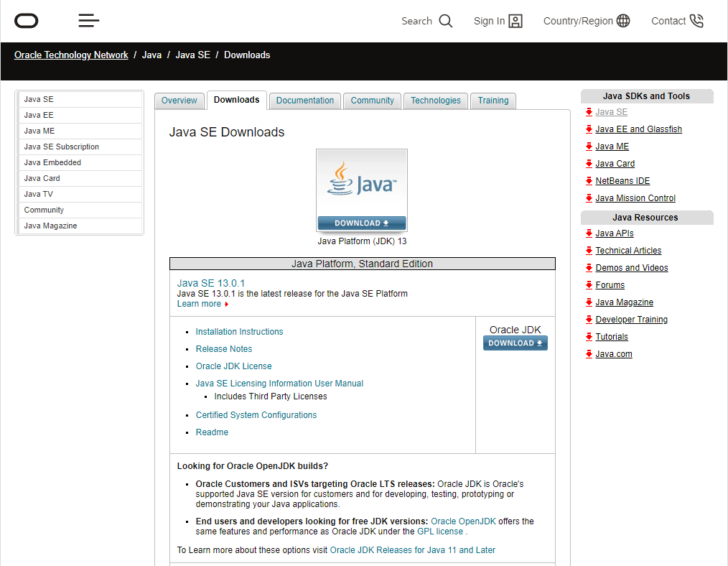This screenshot has height=566, width=728.
Task: Click Java SE link under SDKs and Tools
Action: pyautogui.click(x=612, y=112)
